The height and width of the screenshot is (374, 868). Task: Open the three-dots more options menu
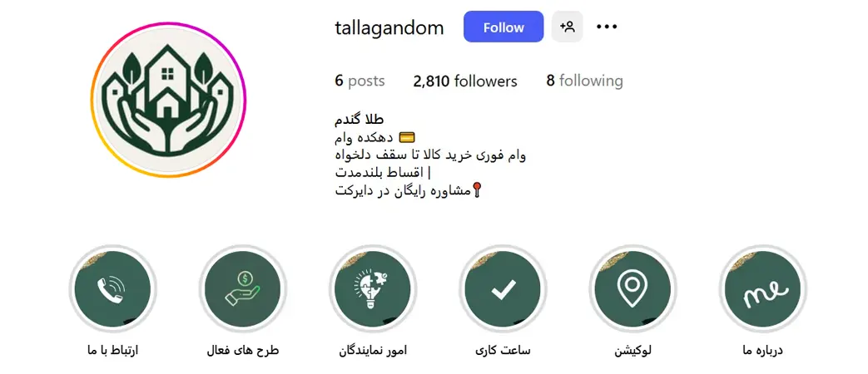607,27
